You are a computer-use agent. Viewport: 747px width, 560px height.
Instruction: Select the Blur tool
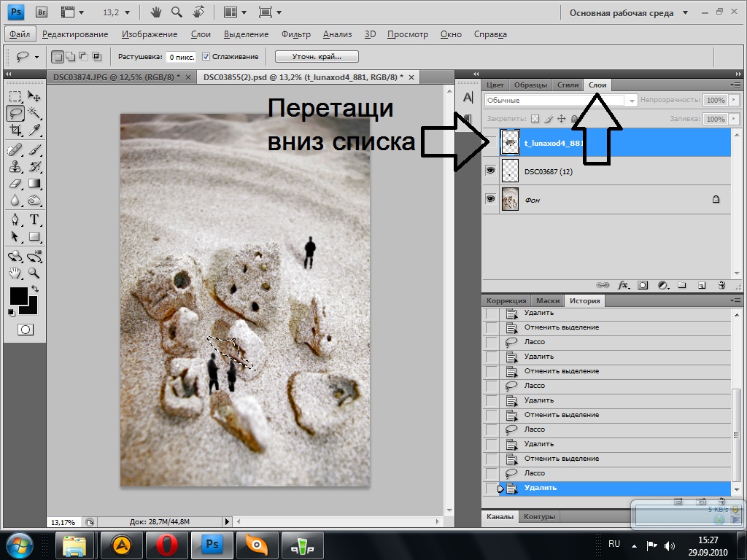point(15,200)
